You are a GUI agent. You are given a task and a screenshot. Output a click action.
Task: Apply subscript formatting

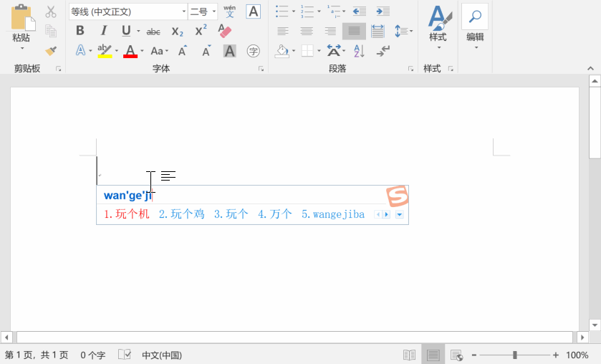click(x=177, y=32)
